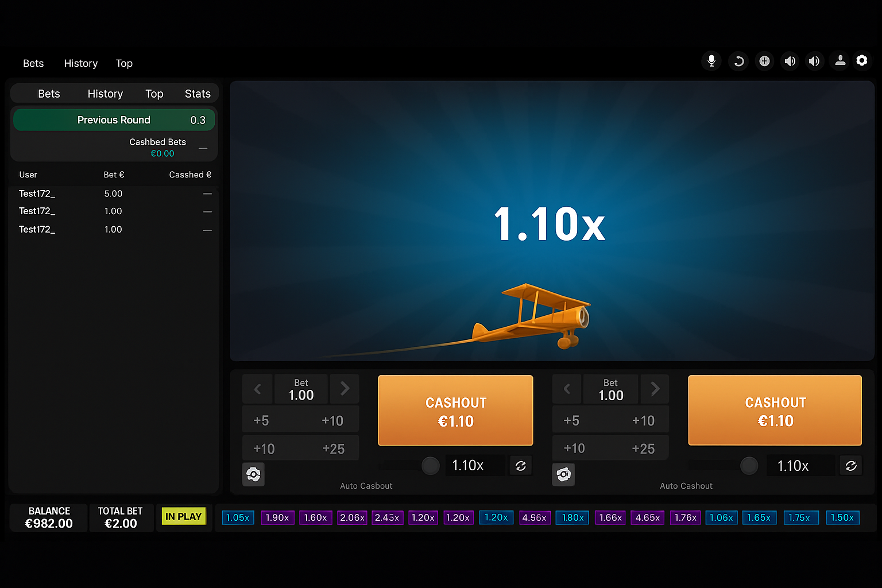
Task: Decrease the left bet with the left arrow
Action: 257,389
